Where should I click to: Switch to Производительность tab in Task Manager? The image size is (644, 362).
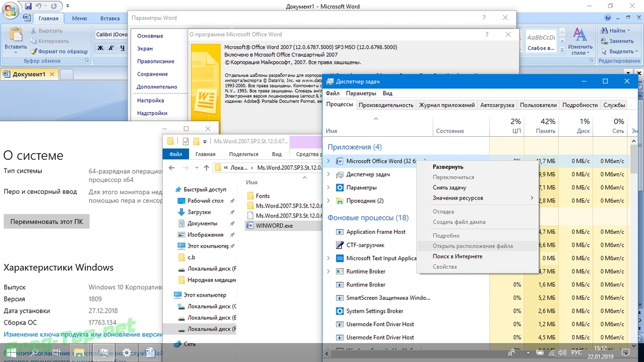(386, 105)
